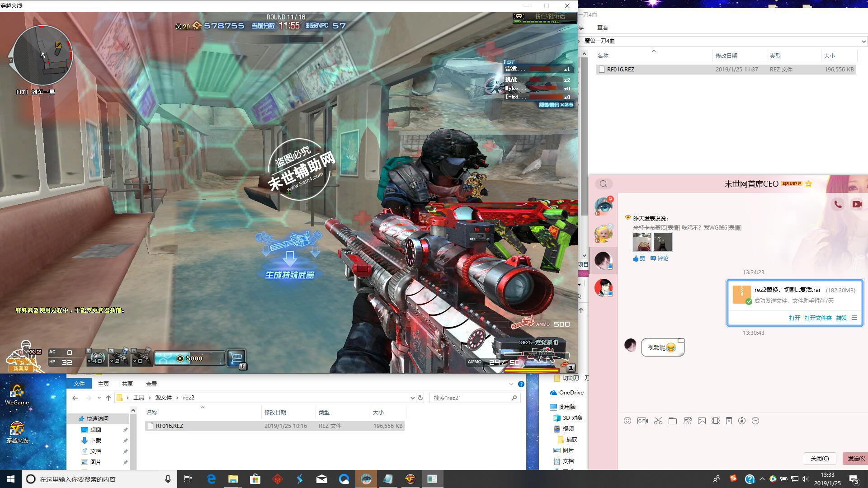Image resolution: width=868 pixels, height=488 pixels.
Task: Navigate back in rez2 explorer window
Action: [x=75, y=398]
